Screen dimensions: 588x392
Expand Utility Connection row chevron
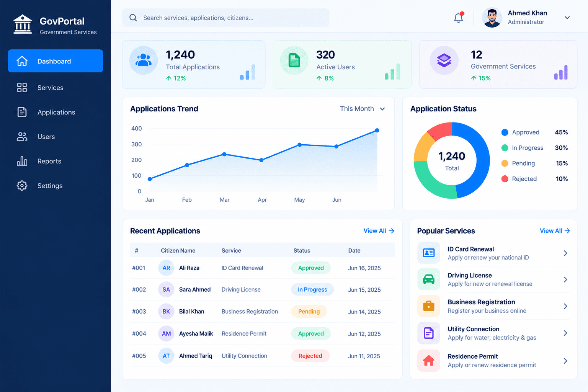(565, 333)
